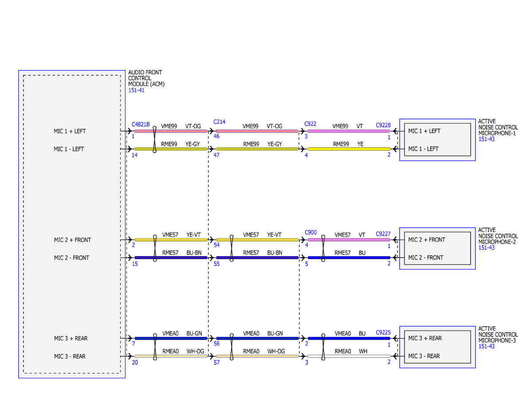Click MIC 2 + FRONT in the Microphone-2 box

click(426, 239)
